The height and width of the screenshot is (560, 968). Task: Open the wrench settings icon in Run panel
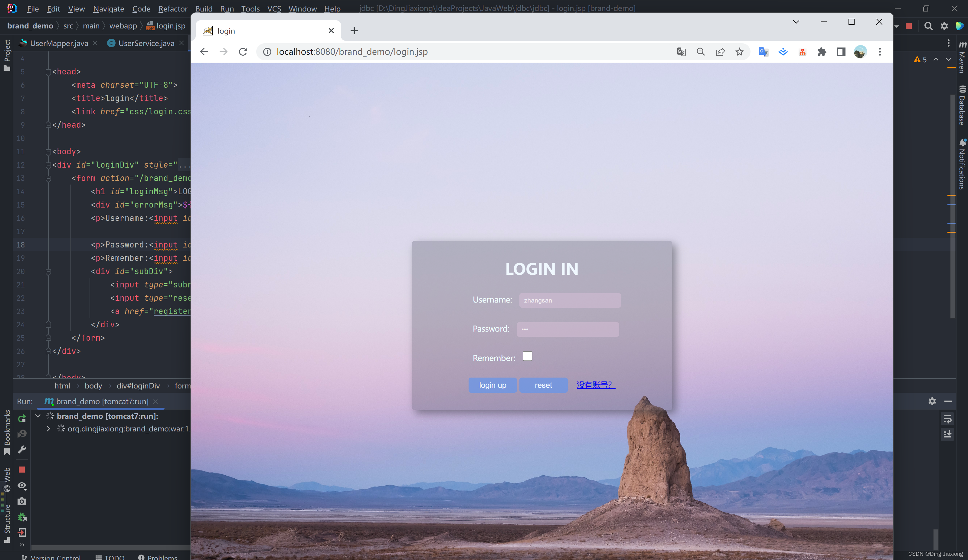22,449
